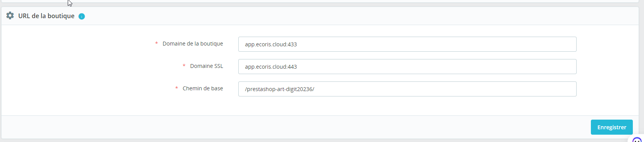Focus the Domaine de la boutique field

[x=407, y=44]
